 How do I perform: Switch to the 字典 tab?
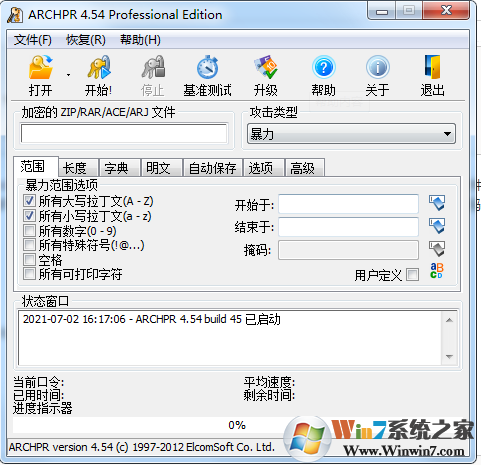pos(120,168)
